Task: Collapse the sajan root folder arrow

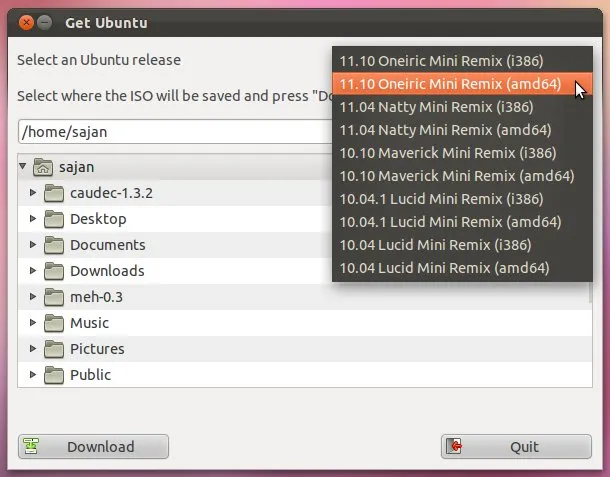Action: click(24, 167)
